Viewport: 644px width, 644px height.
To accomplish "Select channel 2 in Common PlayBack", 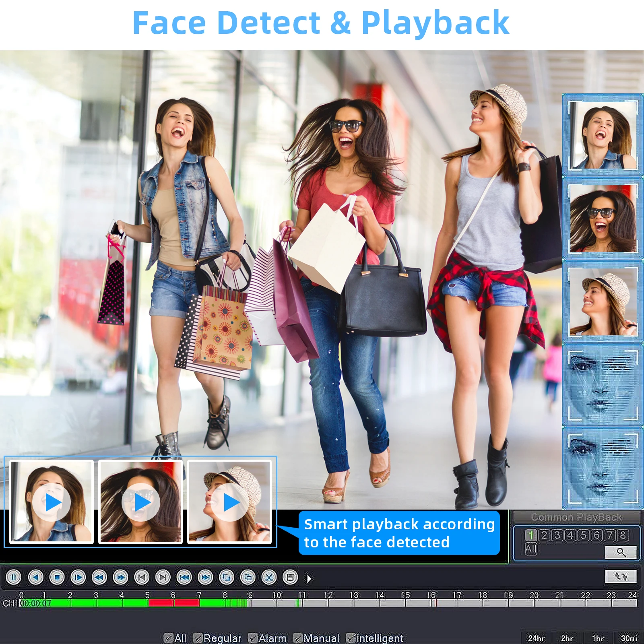I will coord(544,535).
